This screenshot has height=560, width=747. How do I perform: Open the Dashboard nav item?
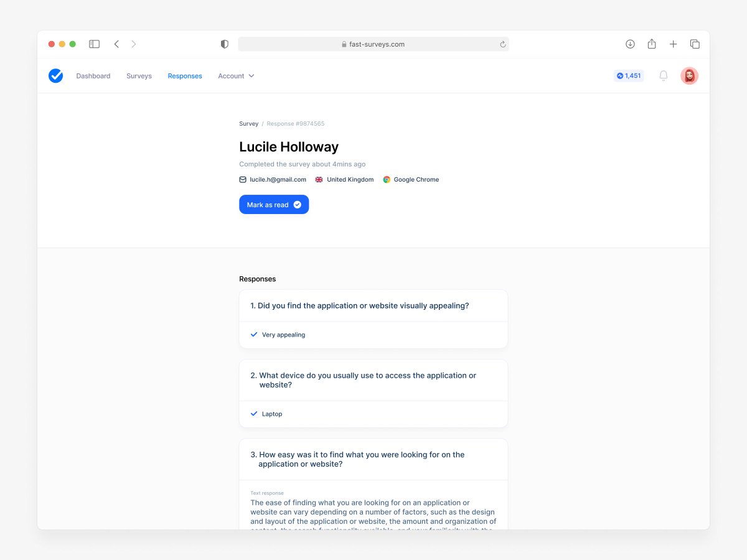[93, 76]
